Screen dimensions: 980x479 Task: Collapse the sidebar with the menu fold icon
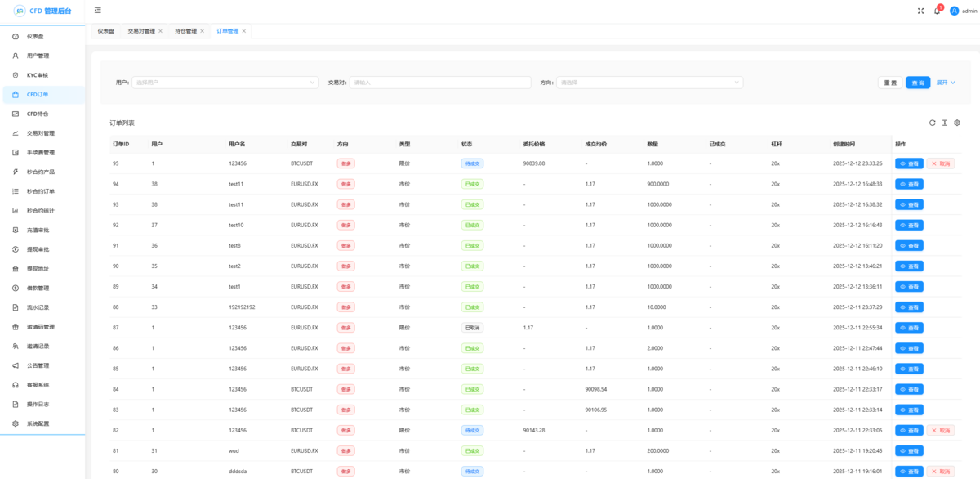pyautogui.click(x=98, y=11)
